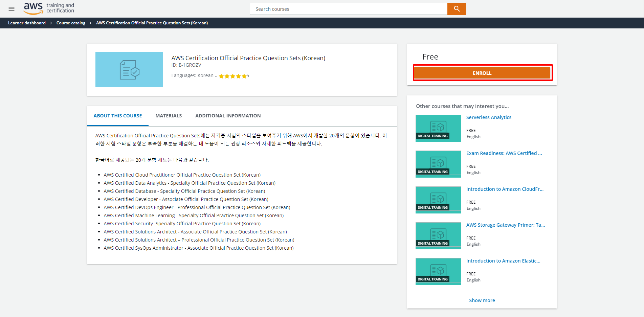Viewport: 644px width, 317px height.
Task: Click the blue course document thumbnail
Action: [129, 70]
